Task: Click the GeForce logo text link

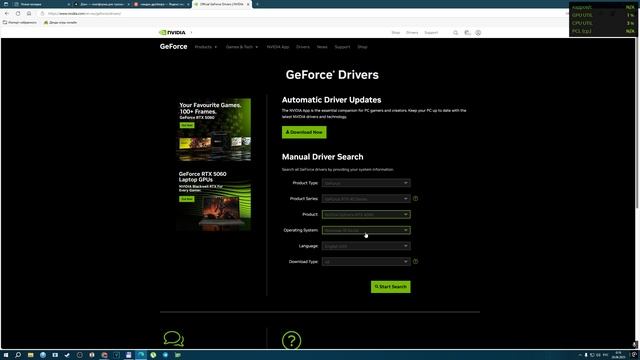Action: [x=173, y=47]
